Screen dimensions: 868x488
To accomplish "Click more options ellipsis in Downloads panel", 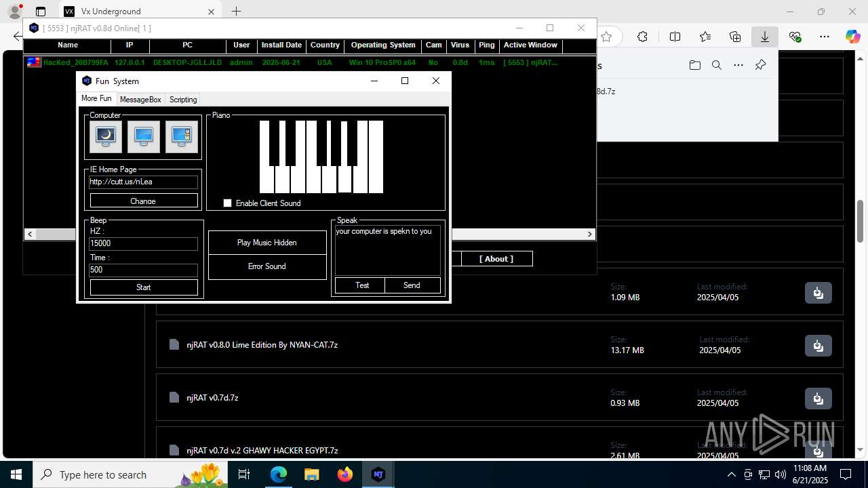I will tap(738, 65).
